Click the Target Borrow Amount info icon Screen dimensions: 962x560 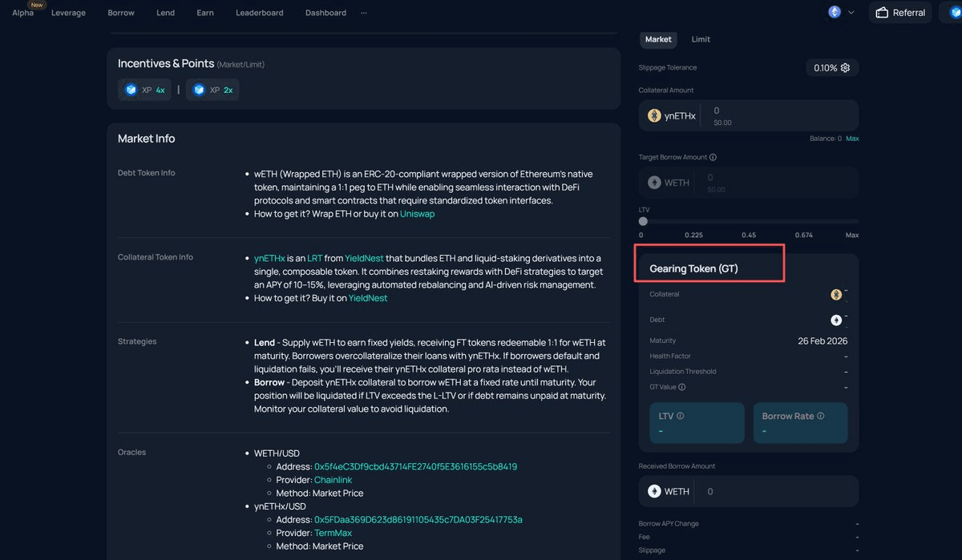click(713, 158)
